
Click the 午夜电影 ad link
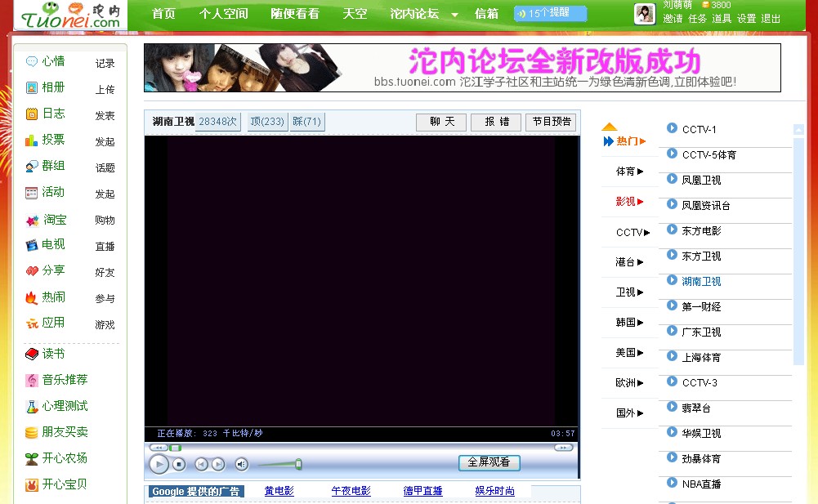[x=351, y=491]
